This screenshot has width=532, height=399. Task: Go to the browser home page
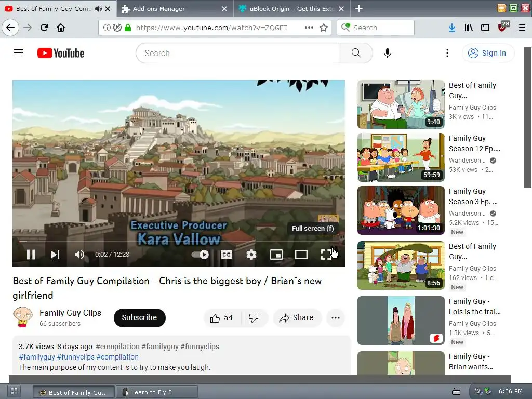[x=61, y=28]
